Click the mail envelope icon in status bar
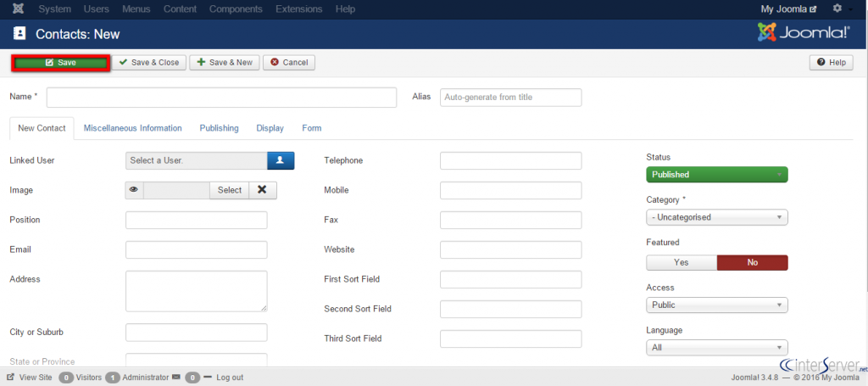 (176, 378)
